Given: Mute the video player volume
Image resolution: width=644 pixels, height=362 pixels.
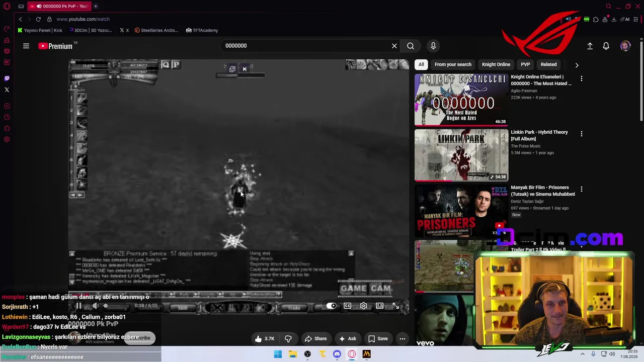Looking at the screenshot, I should pos(95,306).
